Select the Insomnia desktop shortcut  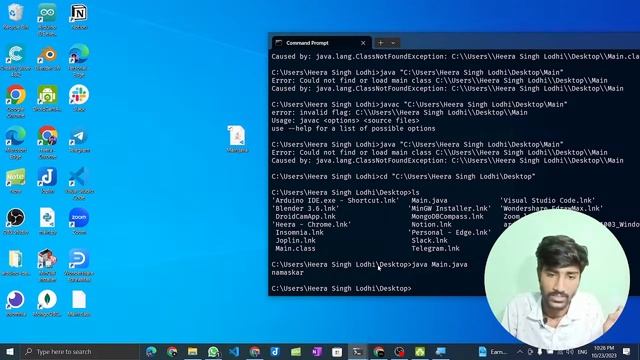tap(16, 303)
